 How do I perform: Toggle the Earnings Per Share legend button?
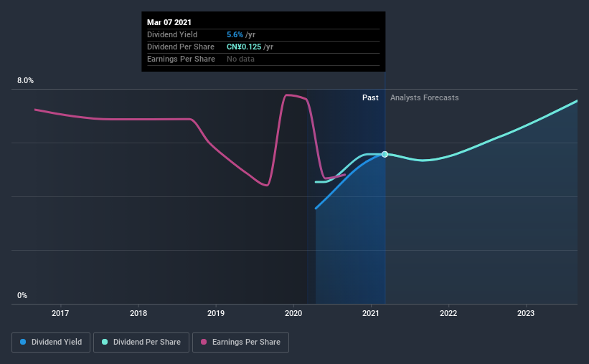pos(241,343)
